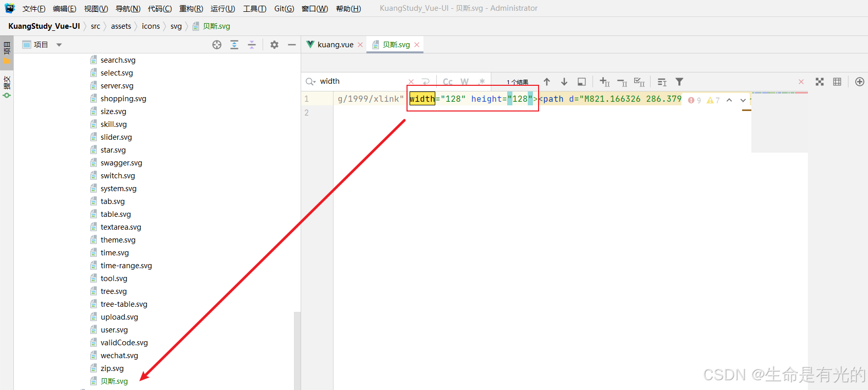This screenshot has width=868, height=390.
Task: Click the four-squares preview icon
Action: coord(820,82)
